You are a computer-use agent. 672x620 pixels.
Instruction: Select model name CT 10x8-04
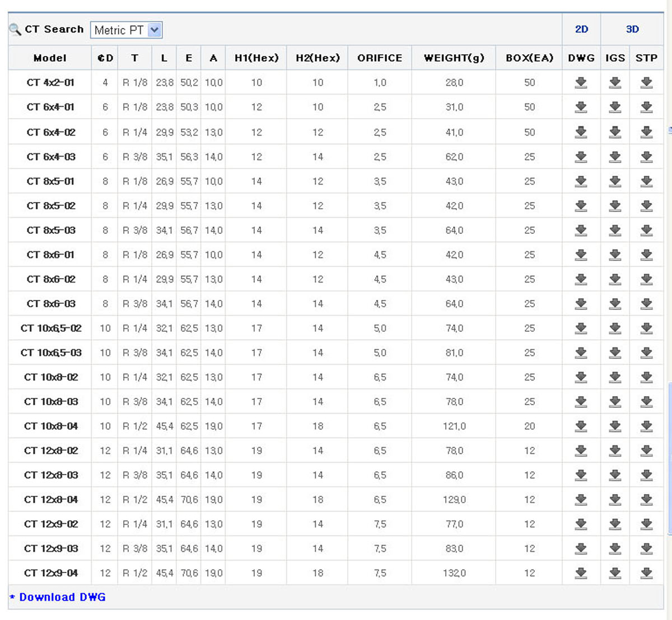coord(51,426)
